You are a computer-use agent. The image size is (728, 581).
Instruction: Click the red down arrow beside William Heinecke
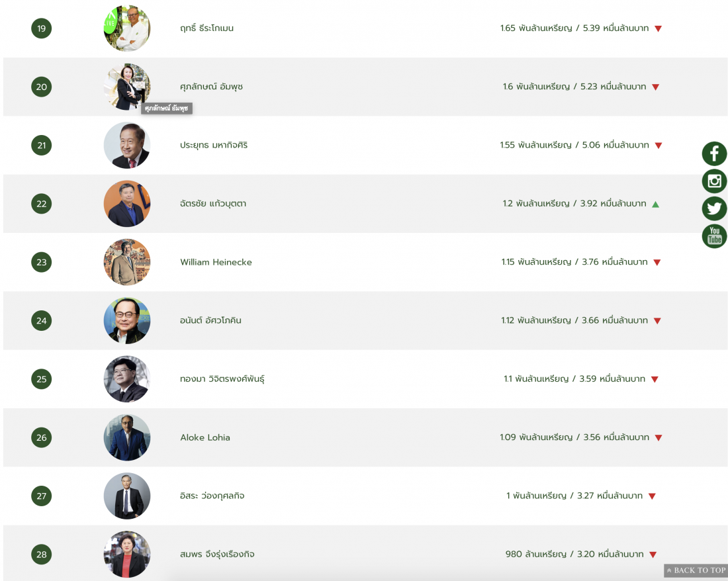click(x=657, y=262)
